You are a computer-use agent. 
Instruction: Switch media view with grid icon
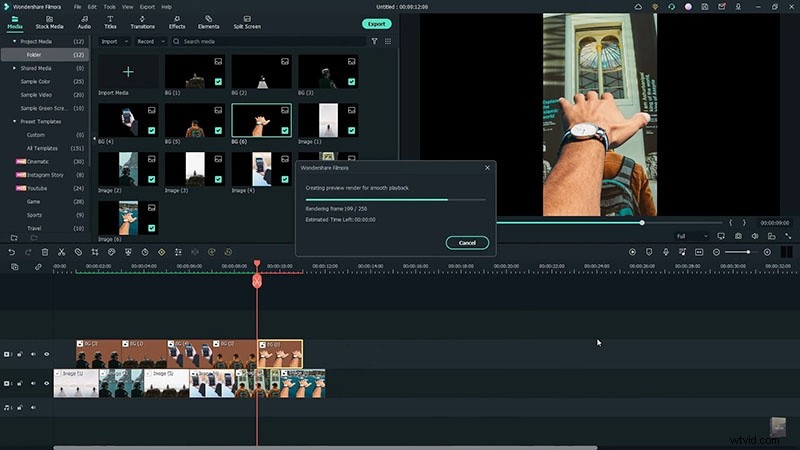pos(388,41)
